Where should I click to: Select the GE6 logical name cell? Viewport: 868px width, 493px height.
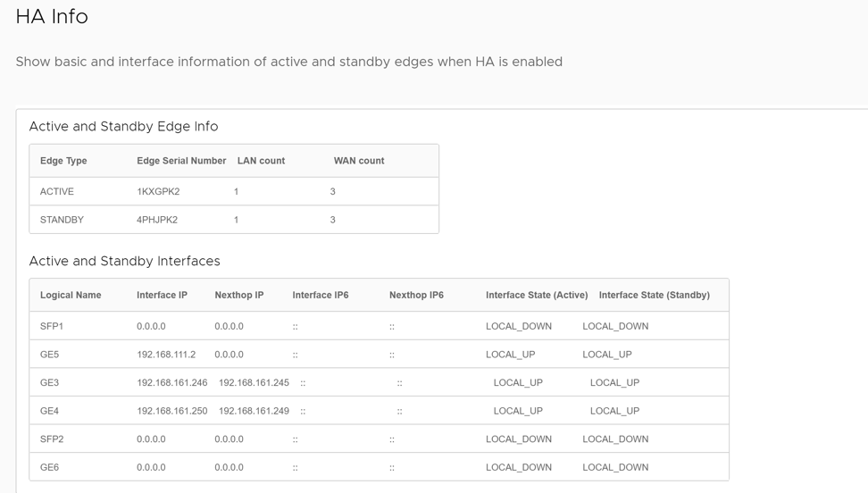pyautogui.click(x=49, y=467)
